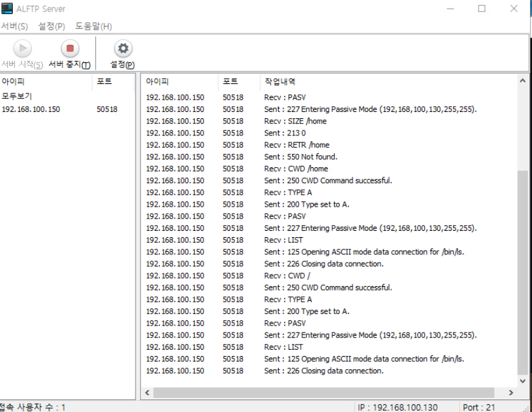Screen dimensions: 532x412
Task: Click the horizontal scrollbar left arrow
Action: click(x=147, y=393)
